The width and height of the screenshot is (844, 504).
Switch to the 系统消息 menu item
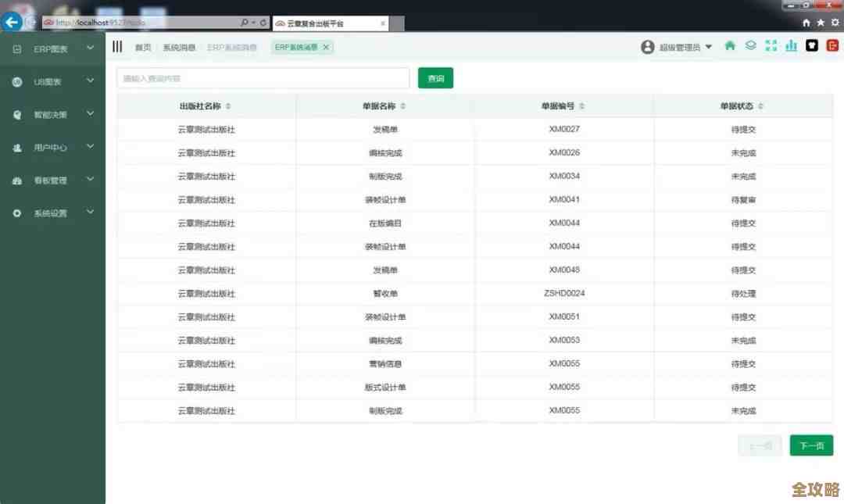click(178, 47)
